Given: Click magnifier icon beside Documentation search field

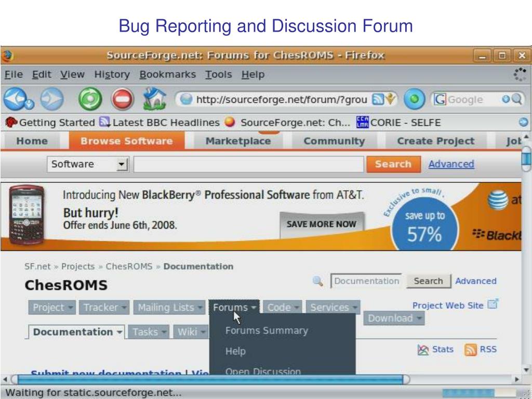Looking at the screenshot, I should [317, 281].
